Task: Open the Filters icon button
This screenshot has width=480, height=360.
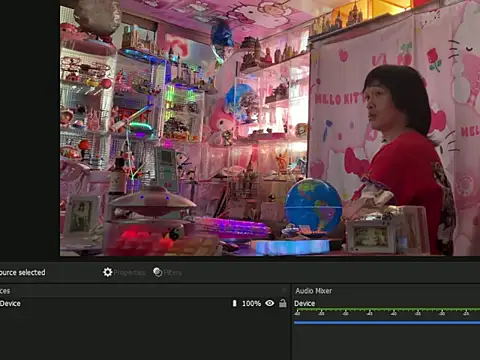Action: coord(157,272)
